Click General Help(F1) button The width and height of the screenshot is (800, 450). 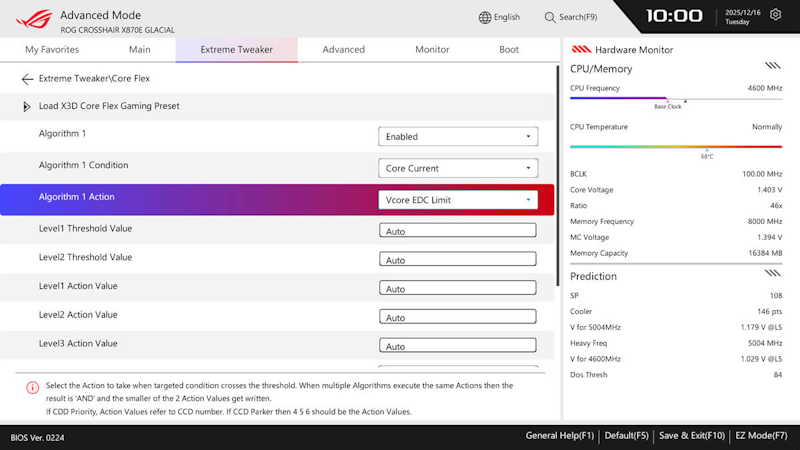click(x=560, y=436)
